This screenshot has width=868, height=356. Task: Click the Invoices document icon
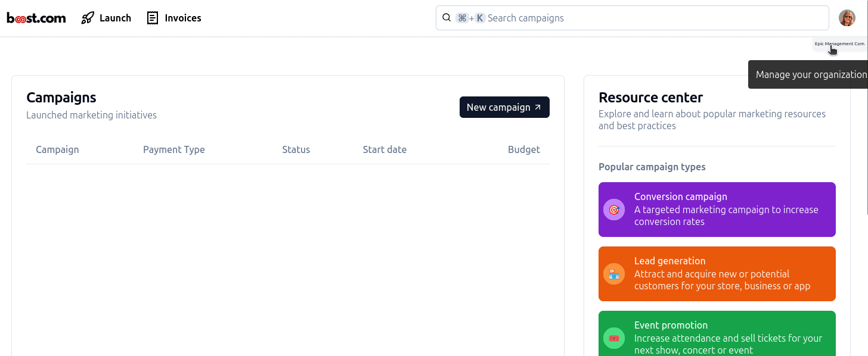tap(151, 18)
